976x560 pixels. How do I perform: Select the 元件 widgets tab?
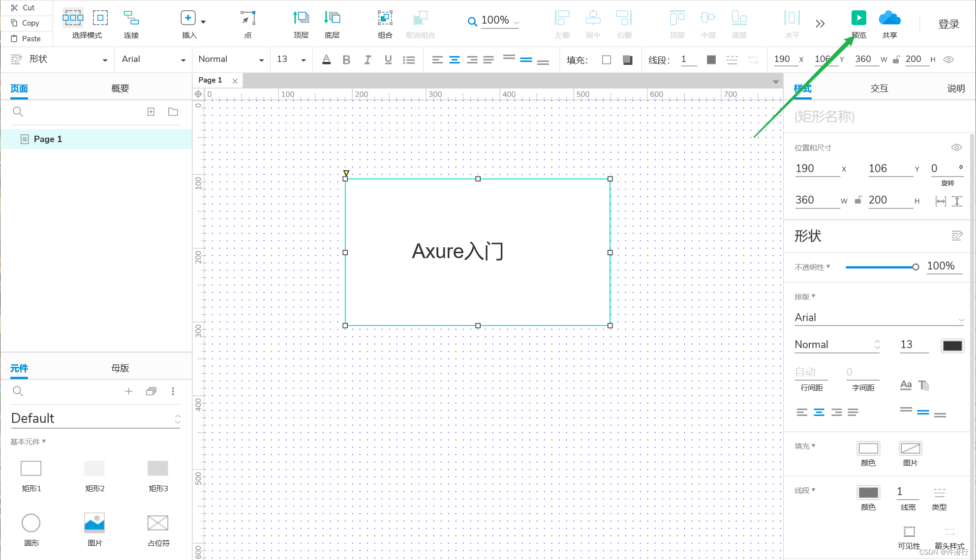19,368
